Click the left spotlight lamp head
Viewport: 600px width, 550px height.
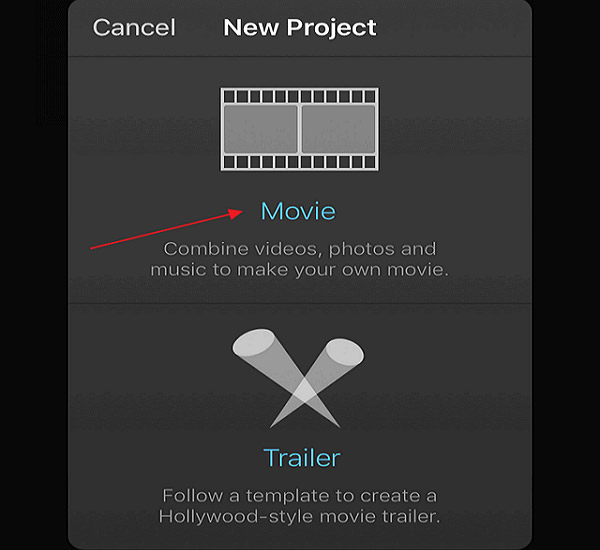click(x=253, y=342)
